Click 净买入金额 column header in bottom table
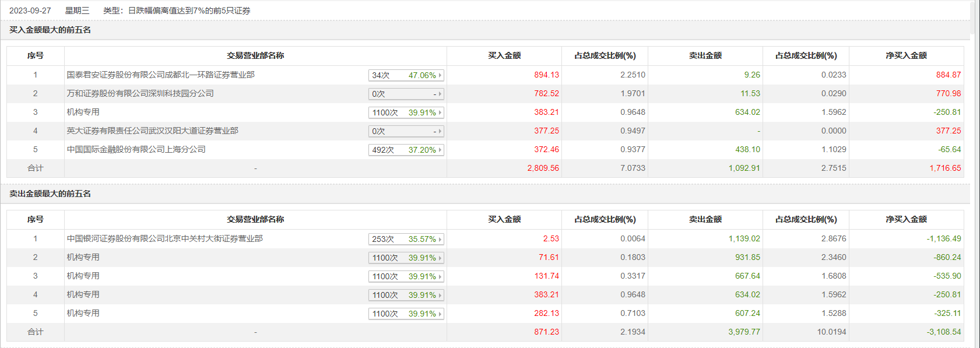Screen dimensions: 980x348 click(906, 219)
